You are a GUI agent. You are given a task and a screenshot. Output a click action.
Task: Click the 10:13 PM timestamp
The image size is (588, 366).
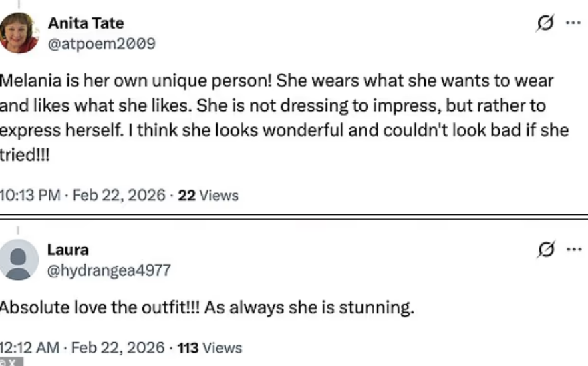30,196
